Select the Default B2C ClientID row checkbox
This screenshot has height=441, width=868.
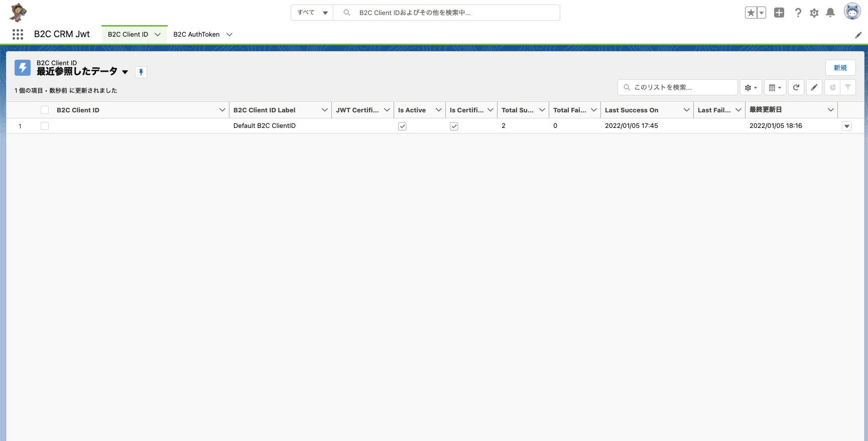tap(45, 126)
